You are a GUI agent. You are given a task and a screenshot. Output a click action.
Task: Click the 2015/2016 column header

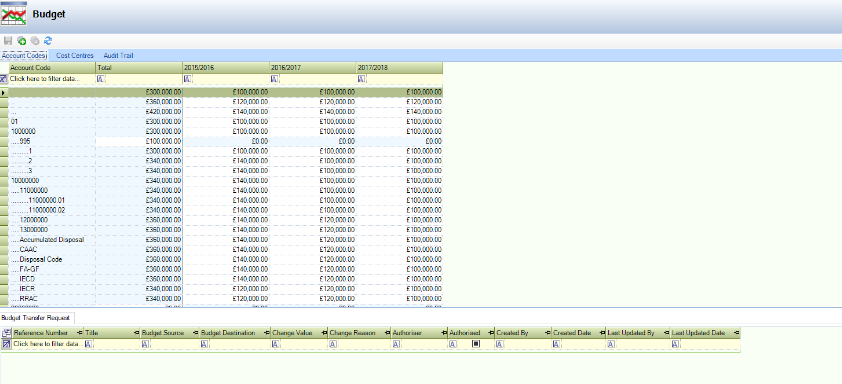226,68
